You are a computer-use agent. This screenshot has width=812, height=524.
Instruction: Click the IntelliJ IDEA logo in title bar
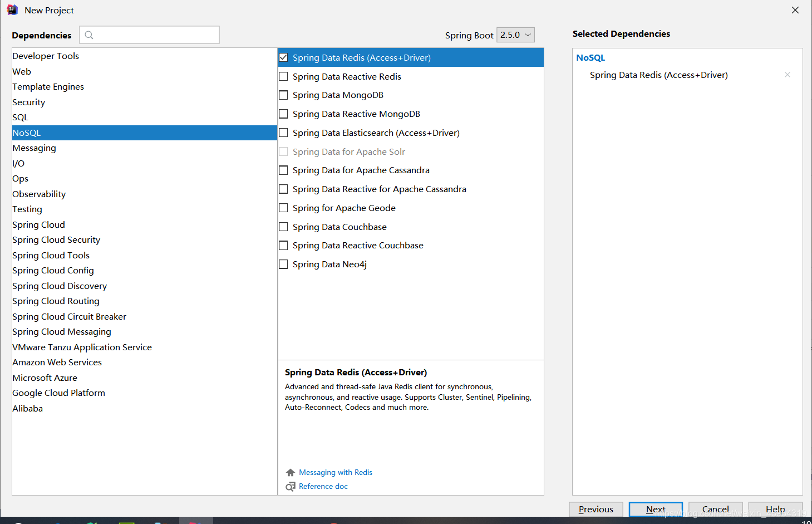coord(12,10)
